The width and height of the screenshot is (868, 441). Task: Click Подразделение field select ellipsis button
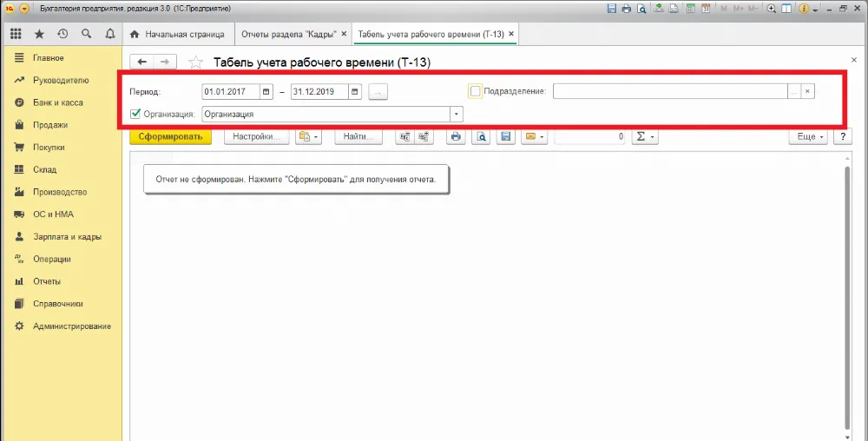(794, 92)
